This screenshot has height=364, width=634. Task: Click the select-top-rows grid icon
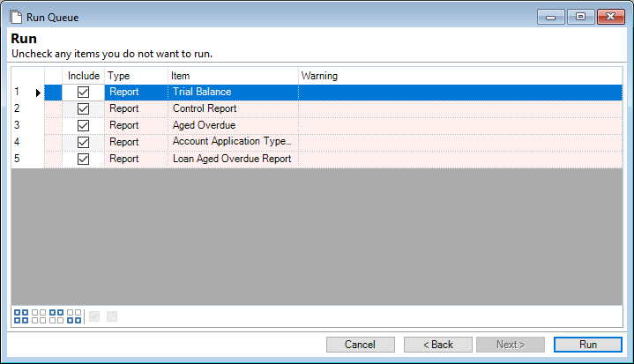(x=56, y=316)
